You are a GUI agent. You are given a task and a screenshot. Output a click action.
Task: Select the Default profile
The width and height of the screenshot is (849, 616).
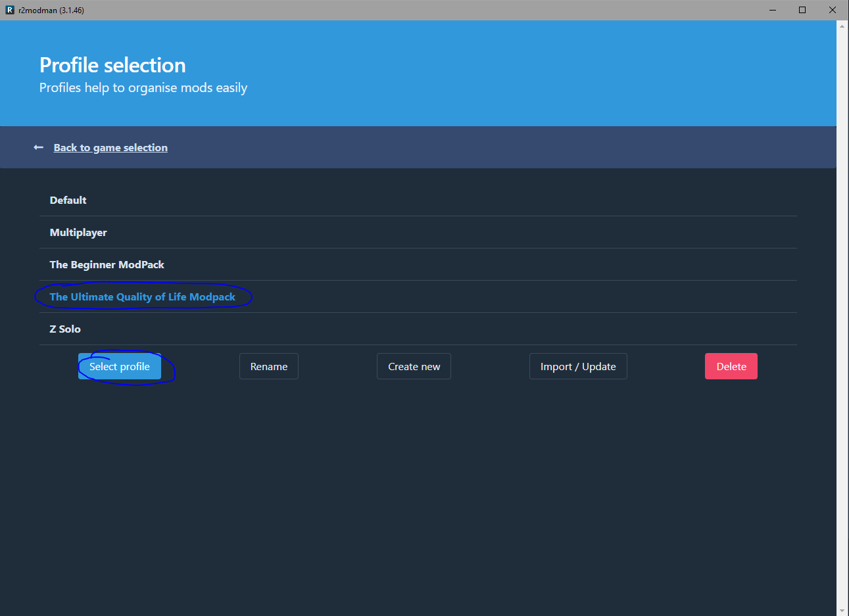coord(418,200)
